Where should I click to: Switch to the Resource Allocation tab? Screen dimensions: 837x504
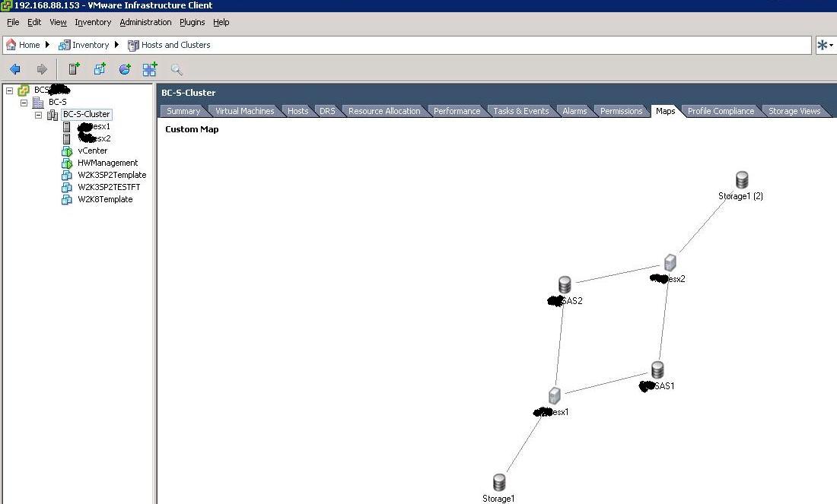click(384, 111)
